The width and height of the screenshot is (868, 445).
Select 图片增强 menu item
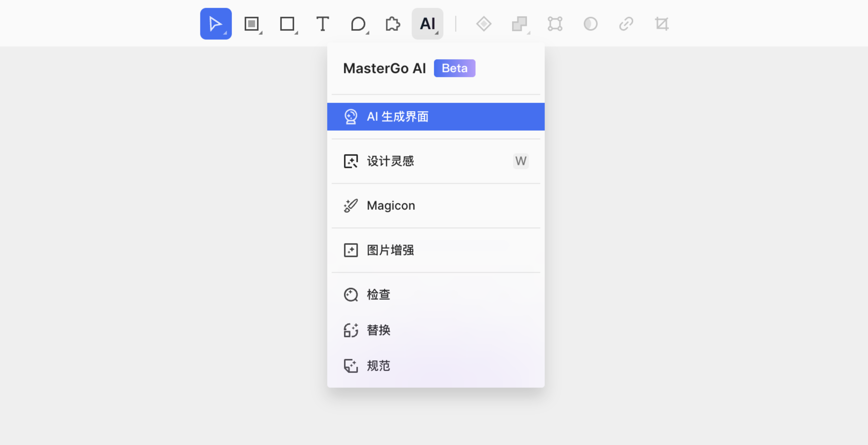click(436, 250)
